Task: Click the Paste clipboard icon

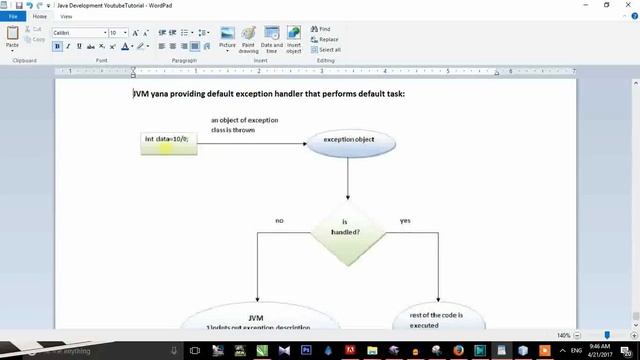Action: coord(12,33)
